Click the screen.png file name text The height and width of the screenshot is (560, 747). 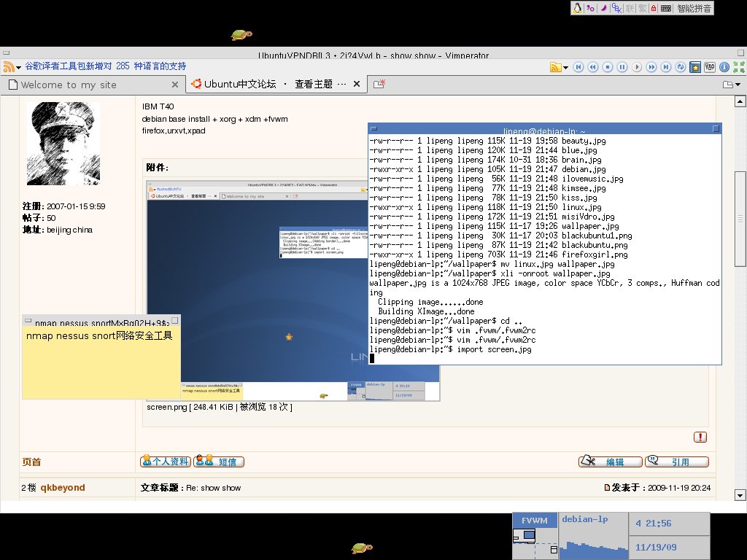[x=167, y=407]
